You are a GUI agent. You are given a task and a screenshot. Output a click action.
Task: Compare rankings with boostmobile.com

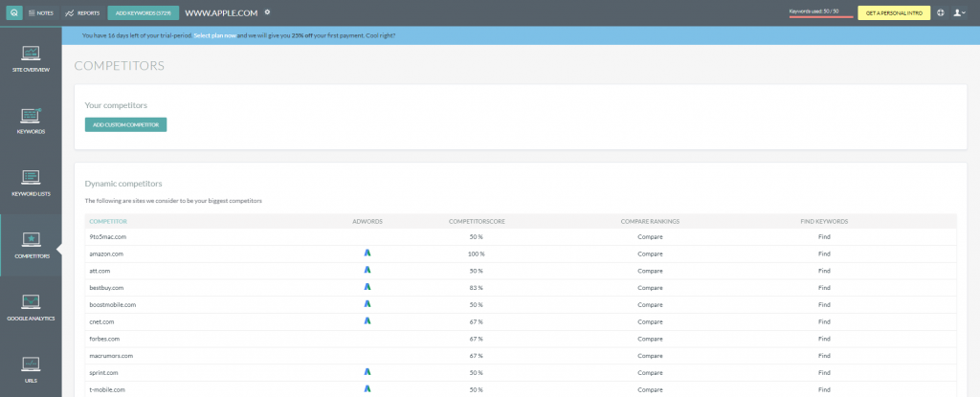click(650, 304)
